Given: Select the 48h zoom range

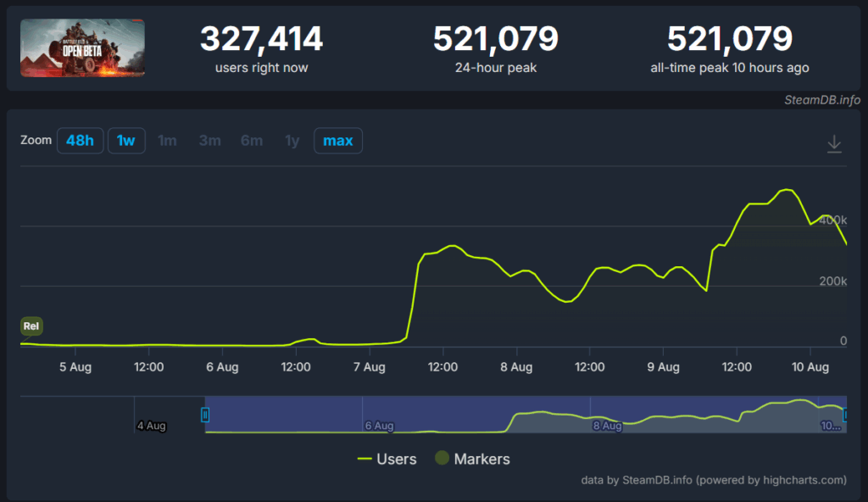Looking at the screenshot, I should (80, 140).
